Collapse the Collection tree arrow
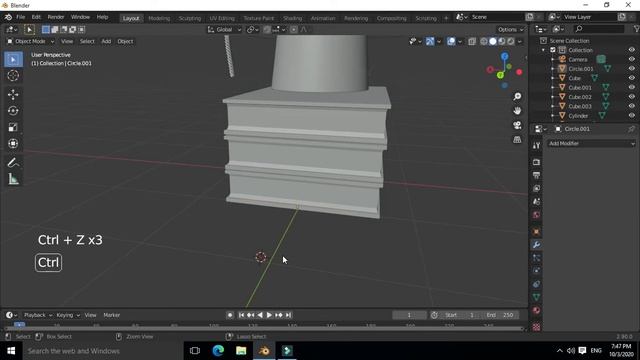640x360 pixels. (543, 50)
